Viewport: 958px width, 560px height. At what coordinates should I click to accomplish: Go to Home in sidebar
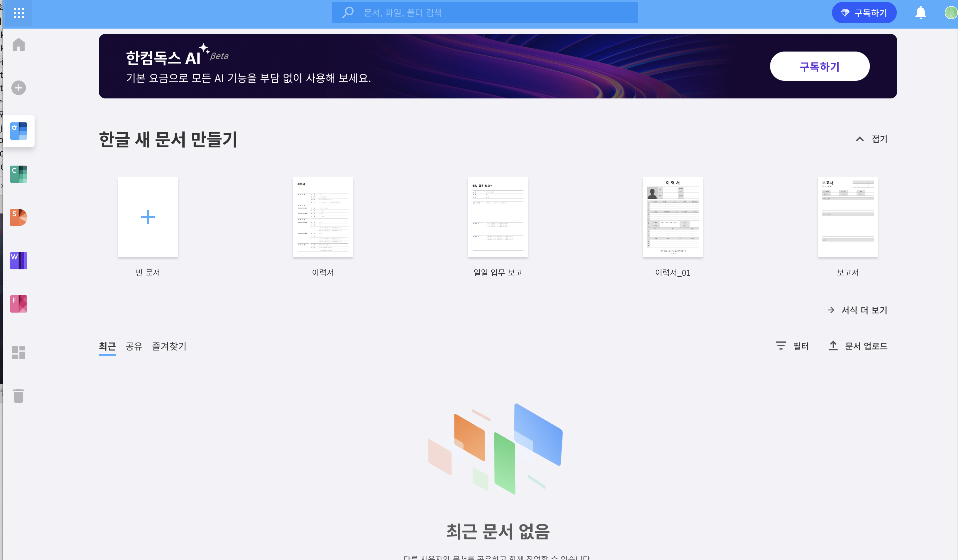pos(19,45)
